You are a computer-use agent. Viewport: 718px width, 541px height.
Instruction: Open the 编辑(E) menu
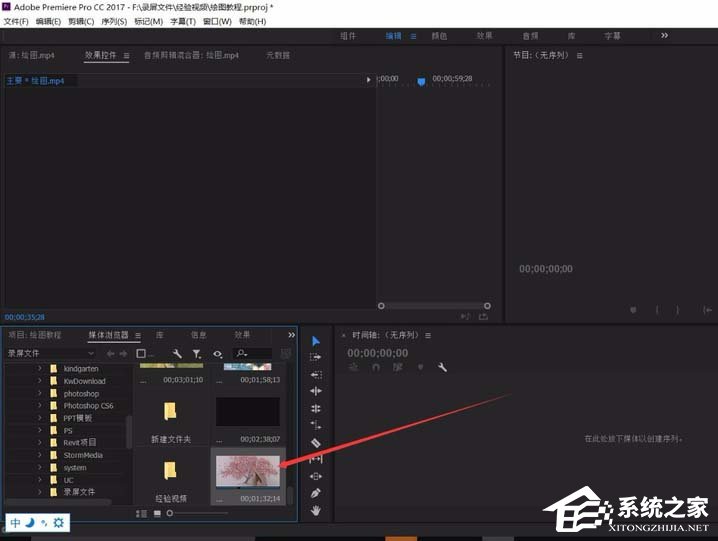coord(48,22)
